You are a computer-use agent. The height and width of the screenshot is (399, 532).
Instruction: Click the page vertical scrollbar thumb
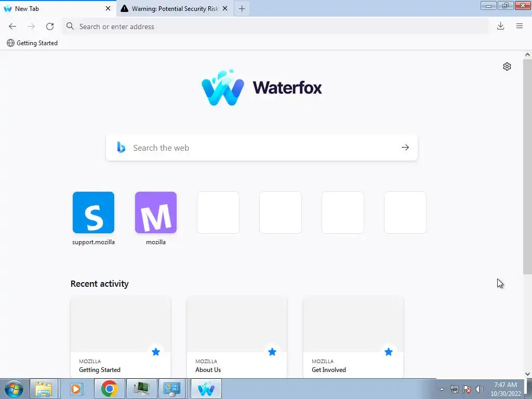point(527,166)
